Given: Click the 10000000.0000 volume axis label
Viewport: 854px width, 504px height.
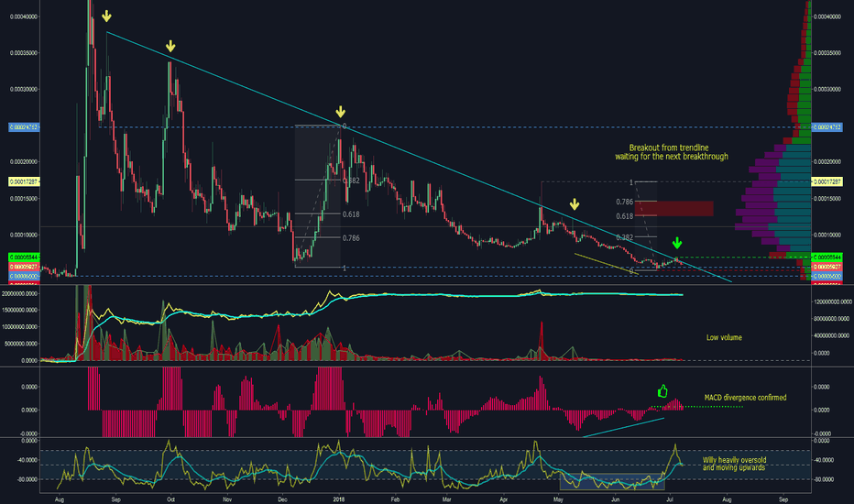Looking at the screenshot, I should 20,327.
